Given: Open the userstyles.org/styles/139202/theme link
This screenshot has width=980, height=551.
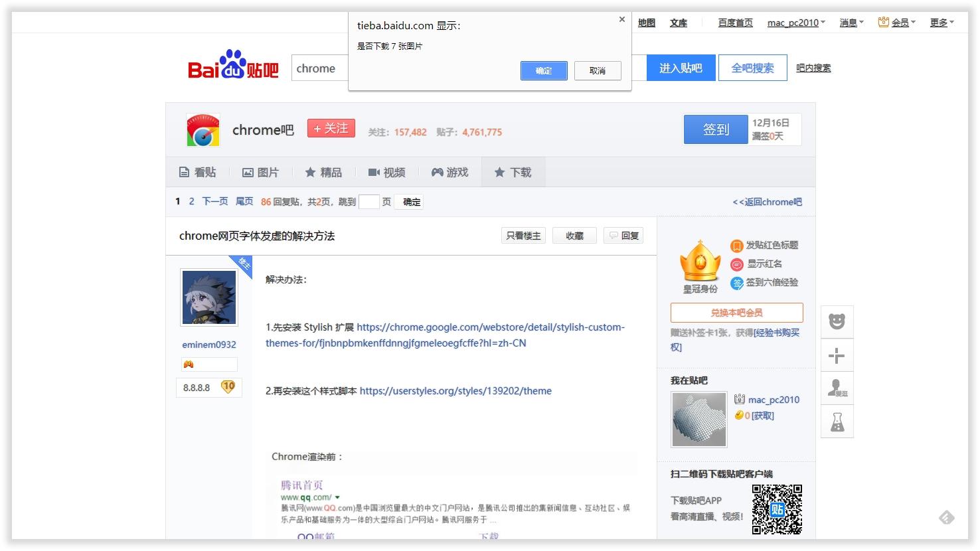Looking at the screenshot, I should tap(455, 391).
